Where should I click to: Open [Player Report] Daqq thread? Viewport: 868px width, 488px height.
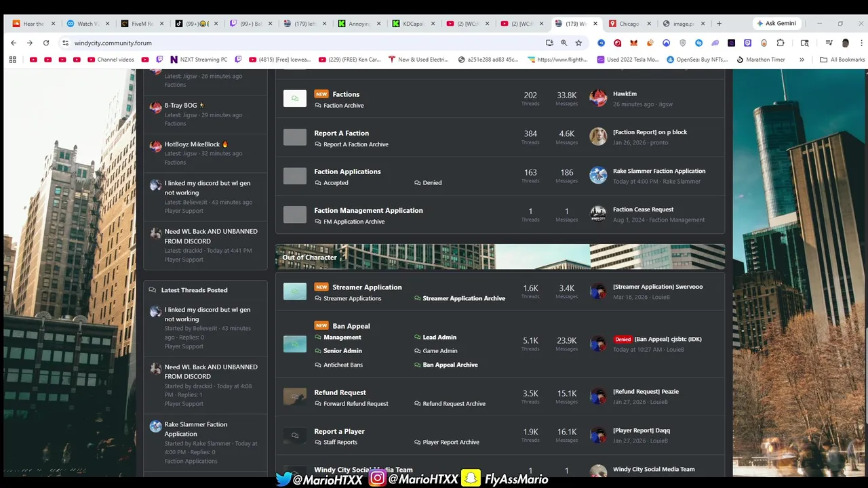642,430
